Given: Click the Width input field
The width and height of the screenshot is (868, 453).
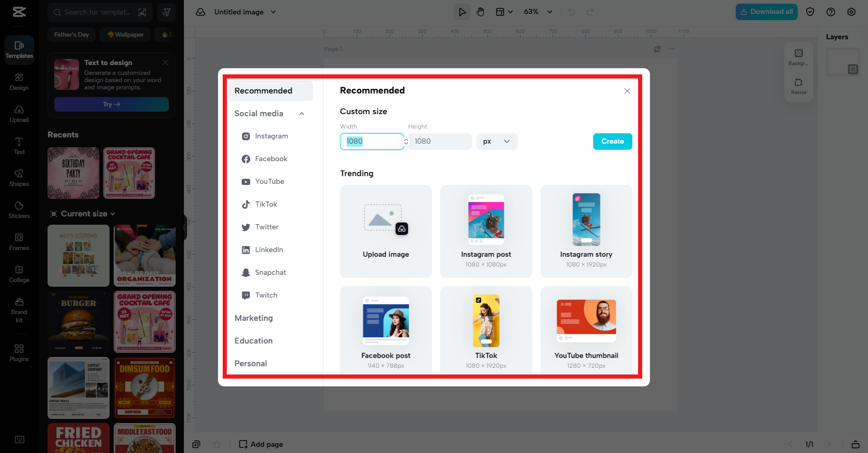Looking at the screenshot, I should [x=372, y=142].
